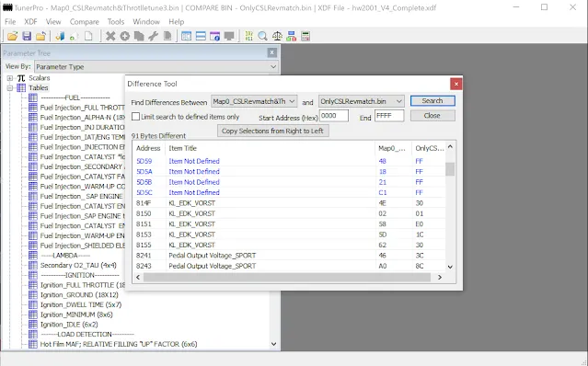Click the End address input field
Screen dimensions: 588x366
[389, 116]
